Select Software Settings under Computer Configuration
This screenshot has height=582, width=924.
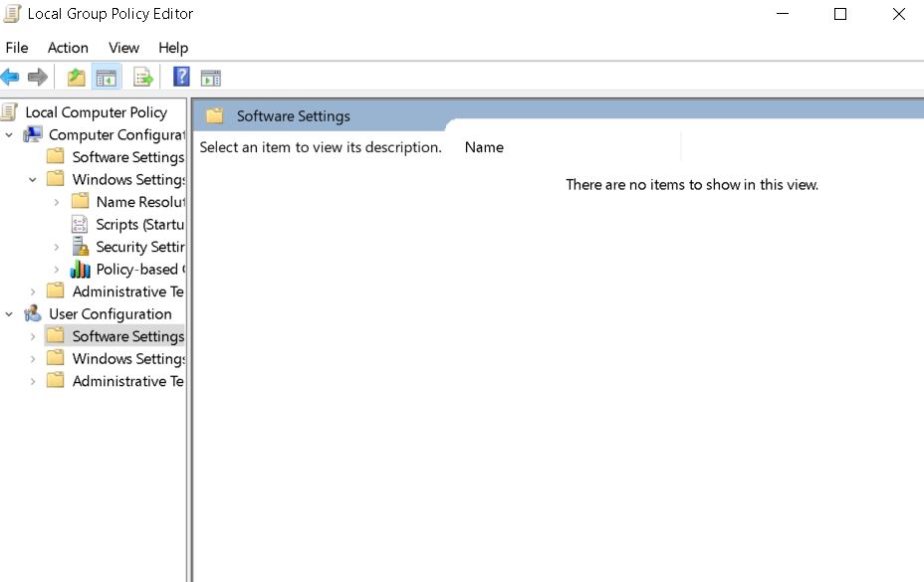[127, 157]
